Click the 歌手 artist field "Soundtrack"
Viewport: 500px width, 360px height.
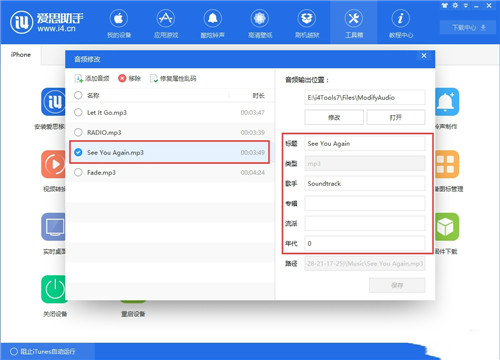click(365, 183)
